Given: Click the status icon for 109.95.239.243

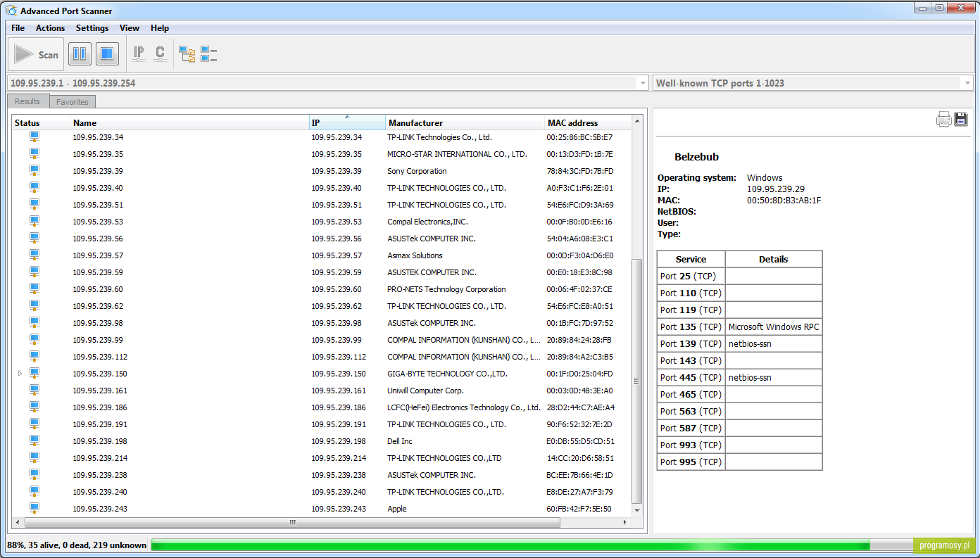Looking at the screenshot, I should click(34, 509).
